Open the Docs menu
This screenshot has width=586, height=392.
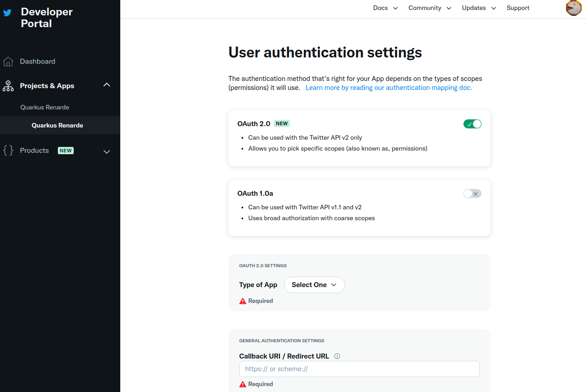click(x=385, y=8)
